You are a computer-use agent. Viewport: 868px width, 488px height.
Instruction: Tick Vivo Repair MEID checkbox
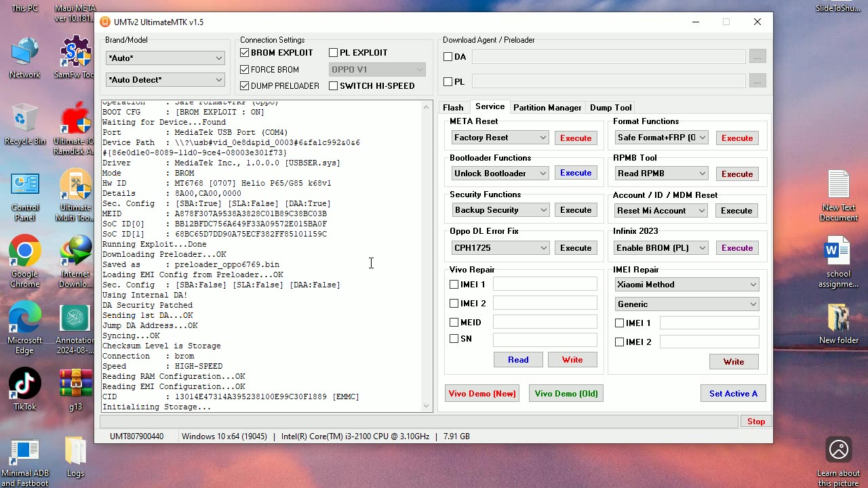tap(454, 323)
